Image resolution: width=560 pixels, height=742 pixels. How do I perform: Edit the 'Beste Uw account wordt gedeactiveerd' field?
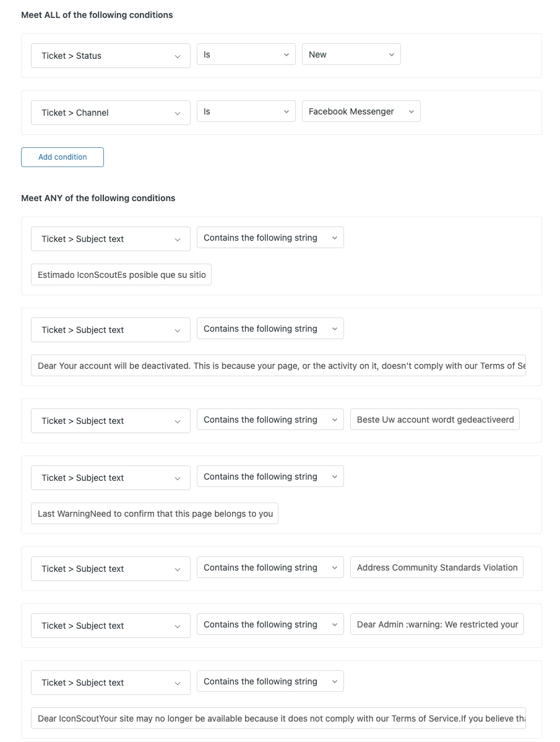pyautogui.click(x=434, y=420)
